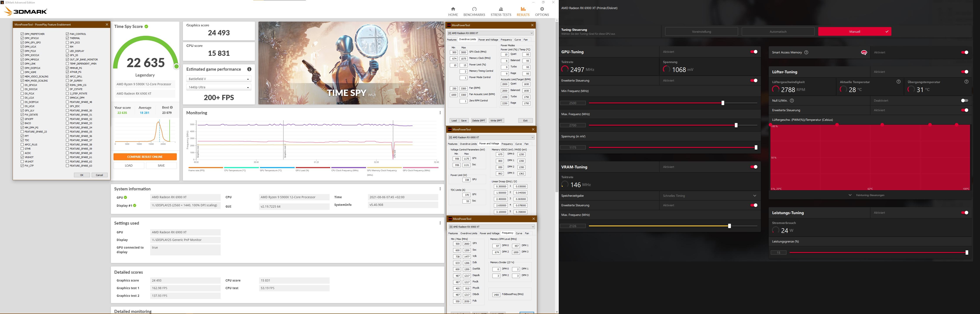The image size is (980, 314).
Task: Click the 3DMark logo
Action: [26, 11]
